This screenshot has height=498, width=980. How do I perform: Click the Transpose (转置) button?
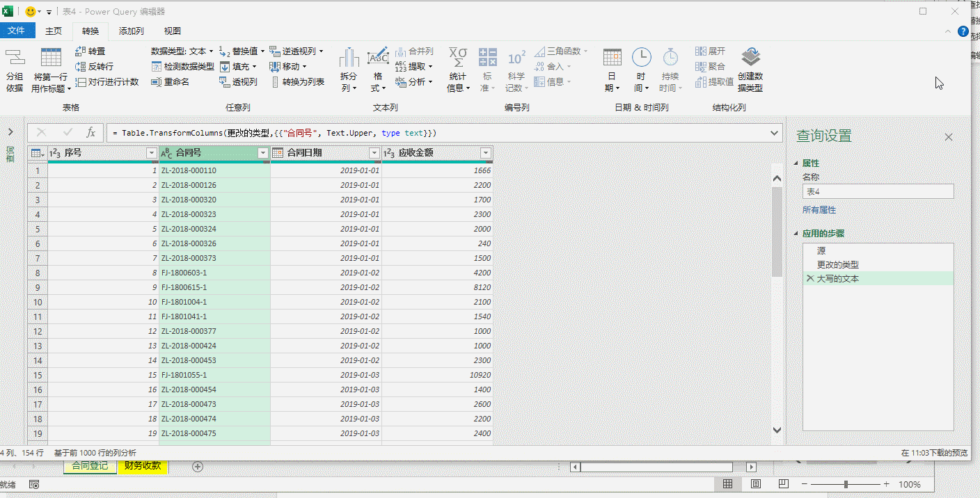pyautogui.click(x=90, y=51)
